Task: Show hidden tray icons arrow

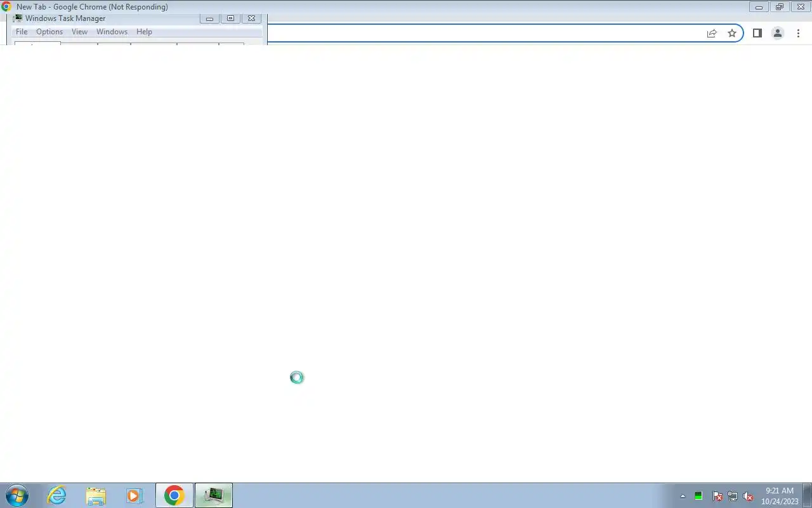Action: click(683, 496)
